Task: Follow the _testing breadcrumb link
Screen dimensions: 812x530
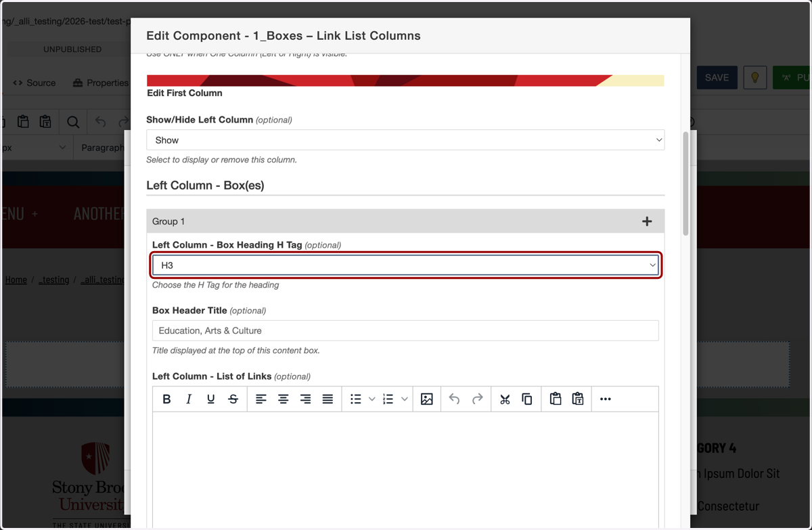Action: (54, 280)
